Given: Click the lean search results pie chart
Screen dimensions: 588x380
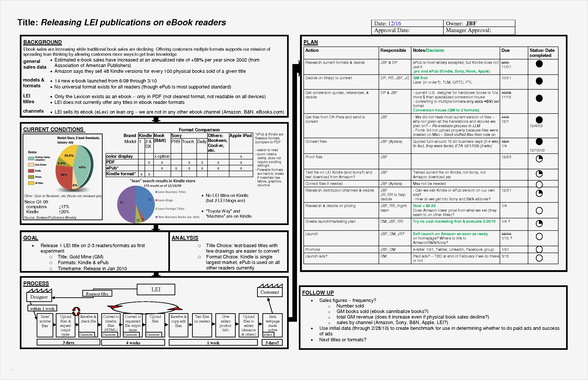Looking at the screenshot, I should click(x=136, y=204).
